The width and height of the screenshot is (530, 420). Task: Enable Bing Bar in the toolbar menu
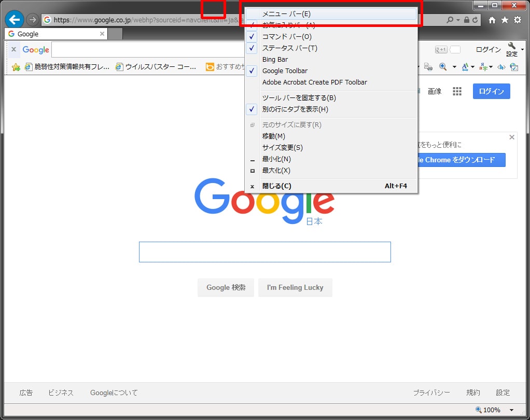[x=331, y=60]
